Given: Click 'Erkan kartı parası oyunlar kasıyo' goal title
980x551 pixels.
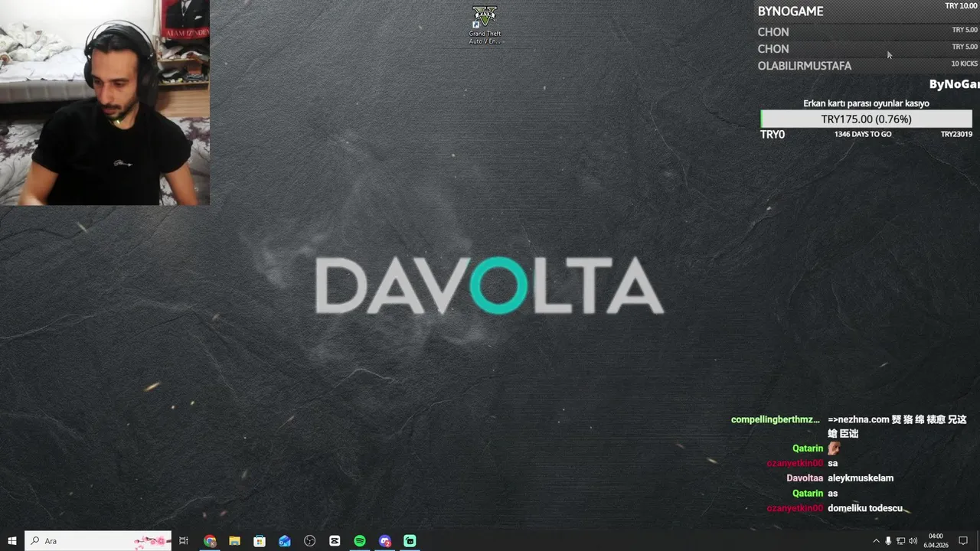Looking at the screenshot, I should pos(866,103).
